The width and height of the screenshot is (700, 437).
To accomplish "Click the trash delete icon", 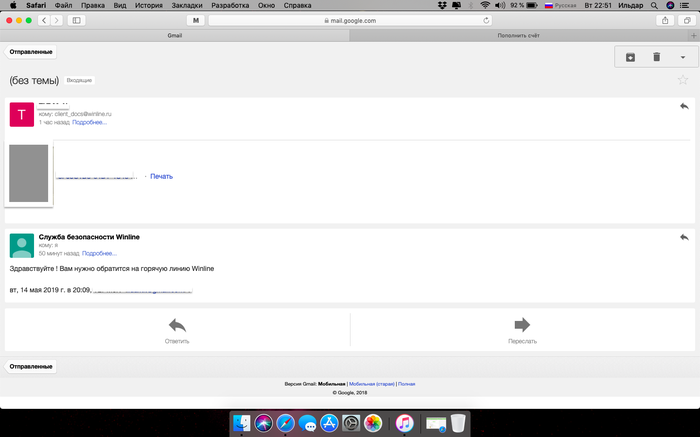I will pyautogui.click(x=656, y=57).
